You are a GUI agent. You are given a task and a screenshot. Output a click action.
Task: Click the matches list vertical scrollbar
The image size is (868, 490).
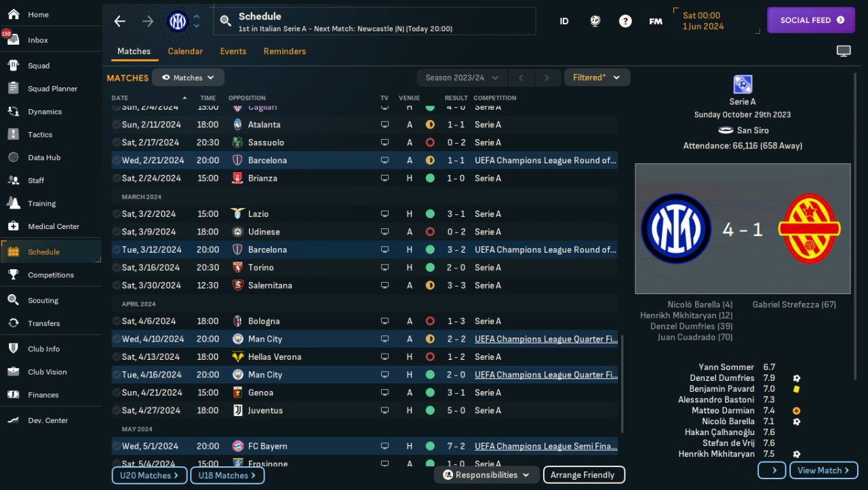(x=622, y=384)
